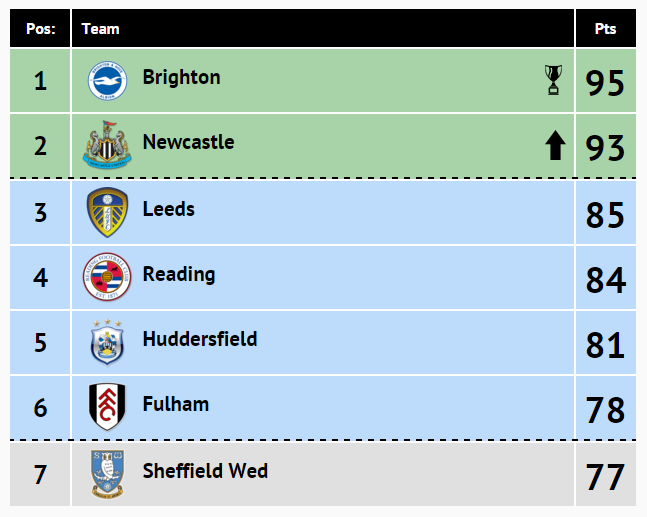
Task: Click the Brighton club crest
Action: click(107, 80)
